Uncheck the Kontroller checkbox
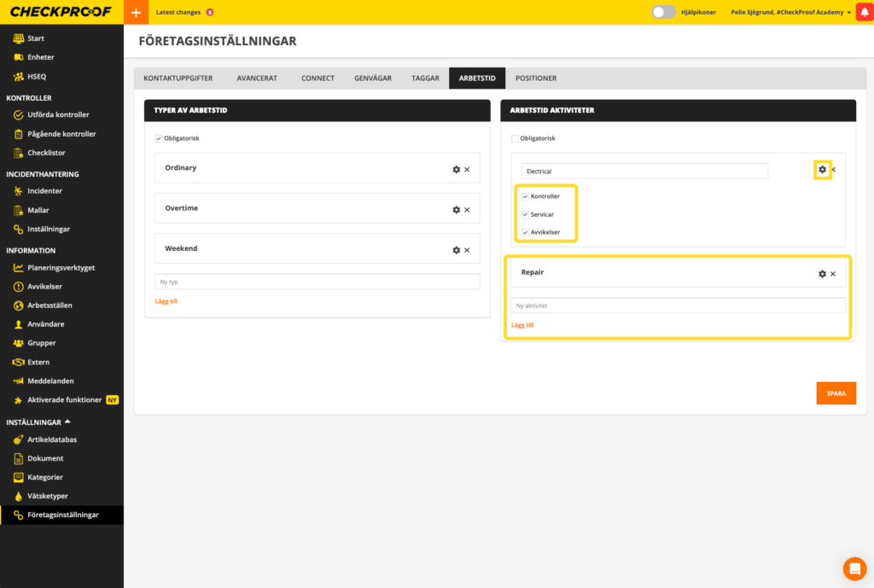 [x=525, y=196]
